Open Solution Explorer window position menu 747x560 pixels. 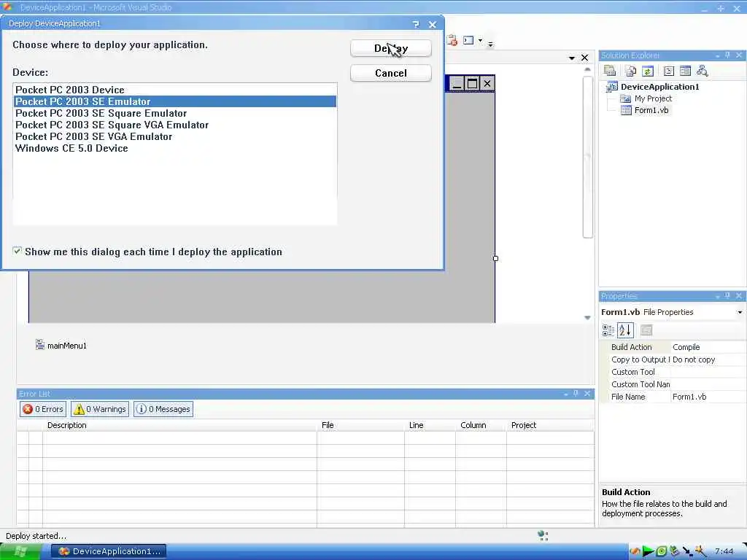[718, 55]
